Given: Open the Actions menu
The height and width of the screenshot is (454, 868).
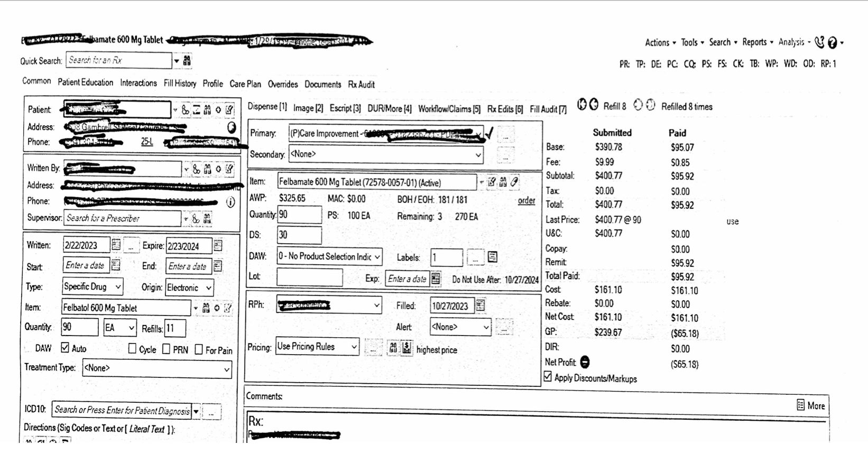Looking at the screenshot, I should coord(660,42).
